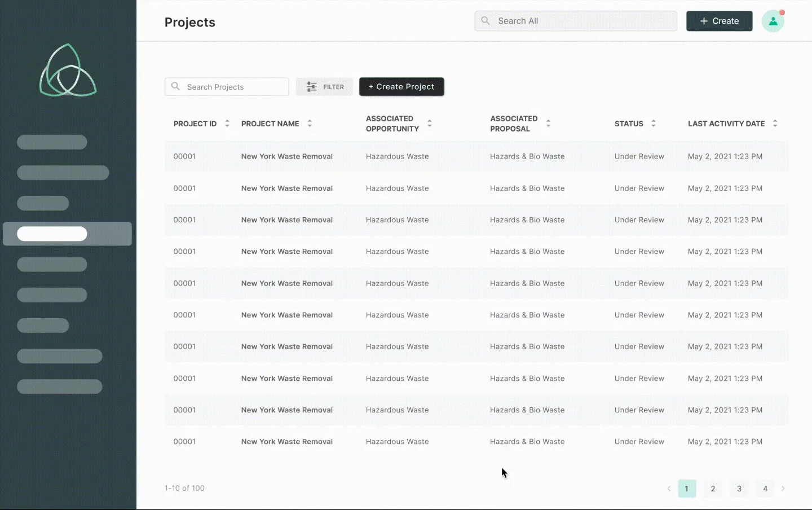Click the Create button in header
Screen dimensions: 812x510
point(719,21)
